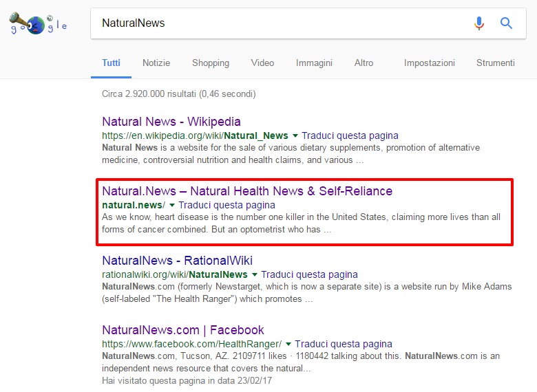Expand arrow beside natural.news URL
The width and height of the screenshot is (537, 392).
172,205
